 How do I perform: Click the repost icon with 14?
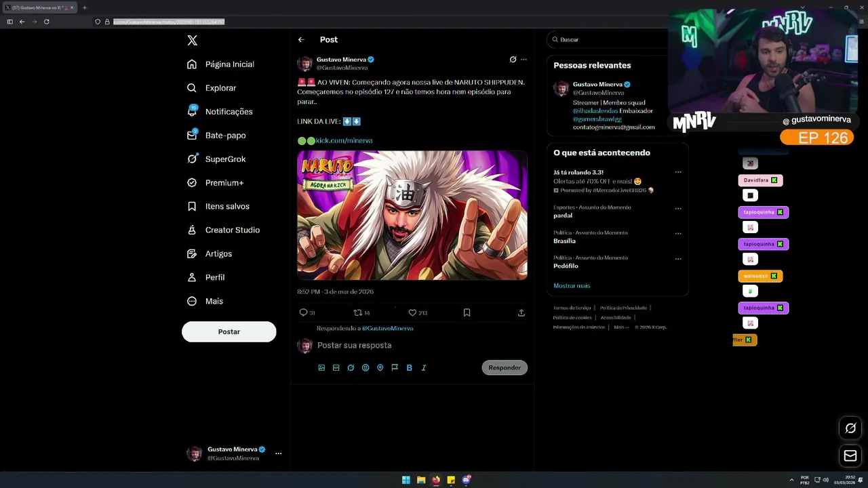(357, 312)
